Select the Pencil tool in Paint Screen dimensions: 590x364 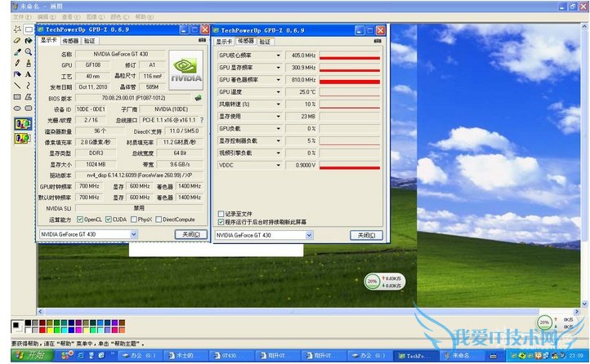[x=17, y=63]
